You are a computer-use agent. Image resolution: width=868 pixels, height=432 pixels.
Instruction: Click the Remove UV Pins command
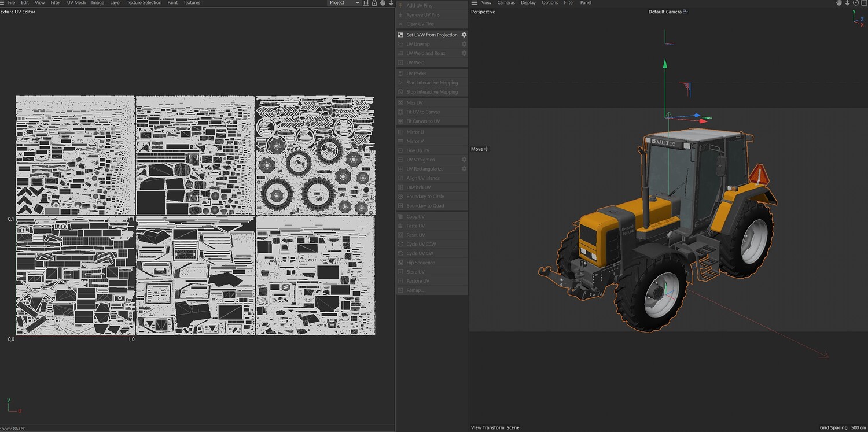(432, 15)
